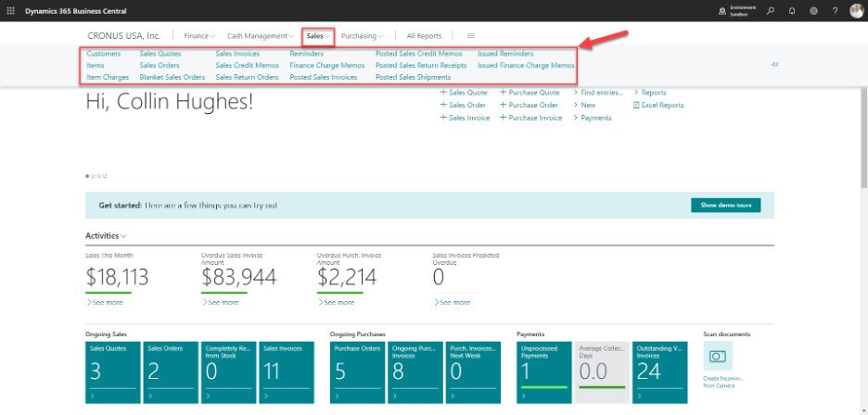Open the Sales Orders tile showing 2
This screenshot has width=868, height=415.
[x=169, y=371]
